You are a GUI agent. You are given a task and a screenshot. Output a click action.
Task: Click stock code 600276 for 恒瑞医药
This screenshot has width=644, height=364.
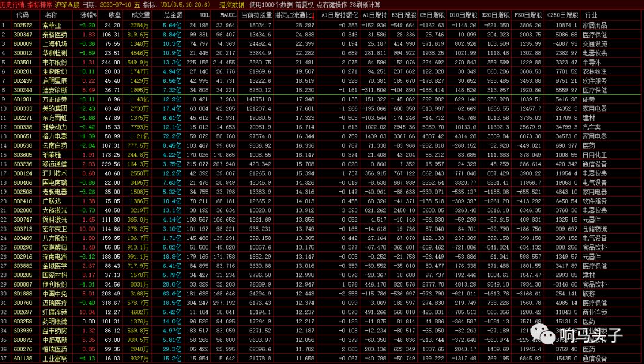[x=23, y=349]
